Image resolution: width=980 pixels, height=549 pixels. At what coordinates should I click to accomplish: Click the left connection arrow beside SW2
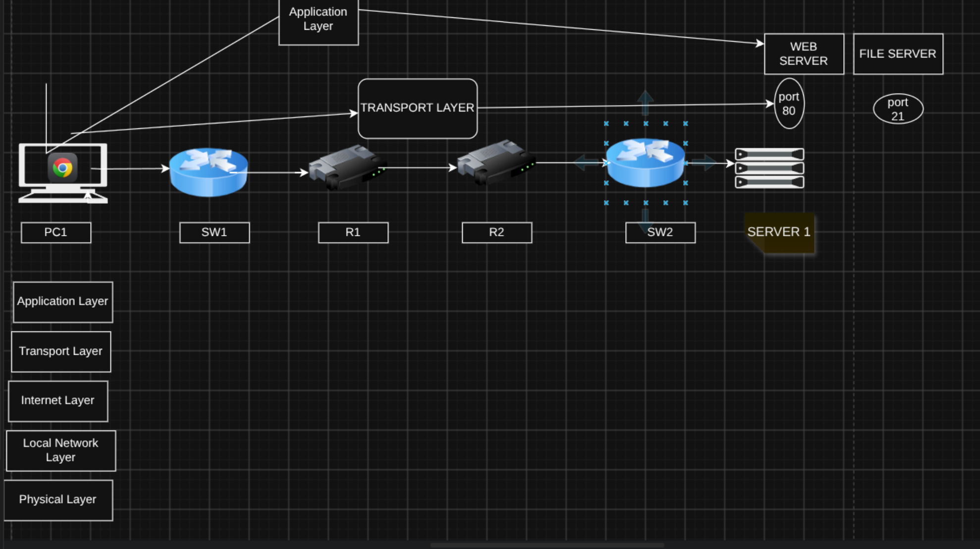(x=587, y=163)
